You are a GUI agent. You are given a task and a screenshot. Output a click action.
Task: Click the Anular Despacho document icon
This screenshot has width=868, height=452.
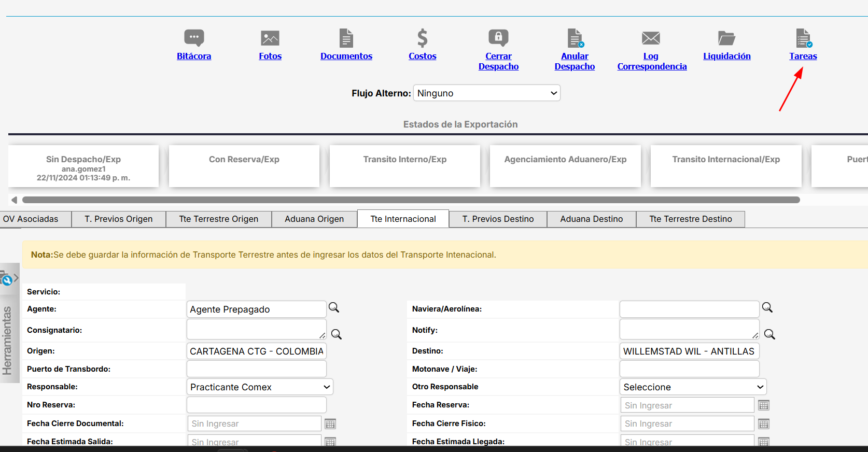point(575,38)
